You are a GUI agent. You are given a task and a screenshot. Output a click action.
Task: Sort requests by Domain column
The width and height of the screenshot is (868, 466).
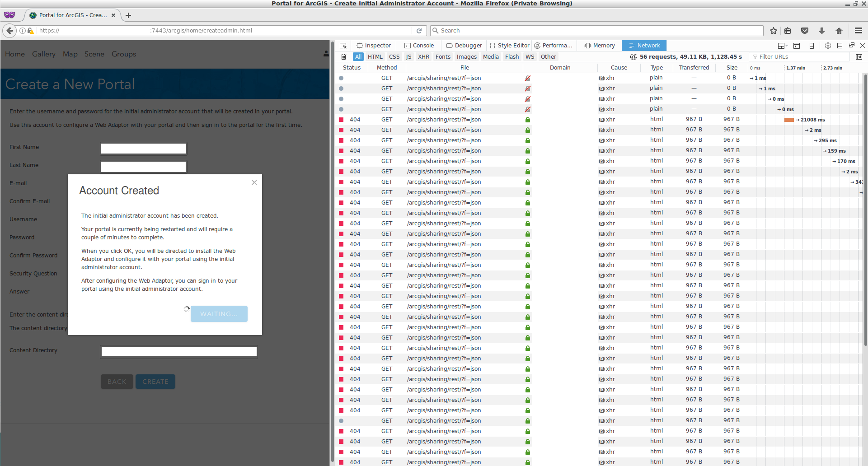tap(560, 68)
